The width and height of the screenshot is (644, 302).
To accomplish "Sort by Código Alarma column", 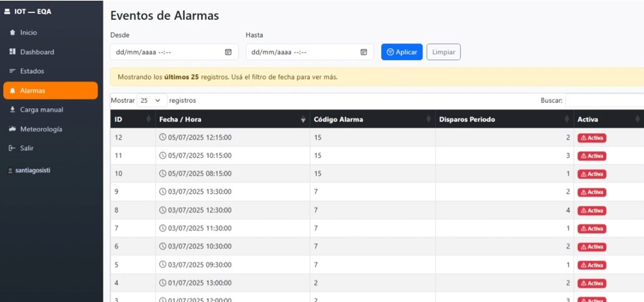I will pyautogui.click(x=372, y=119).
